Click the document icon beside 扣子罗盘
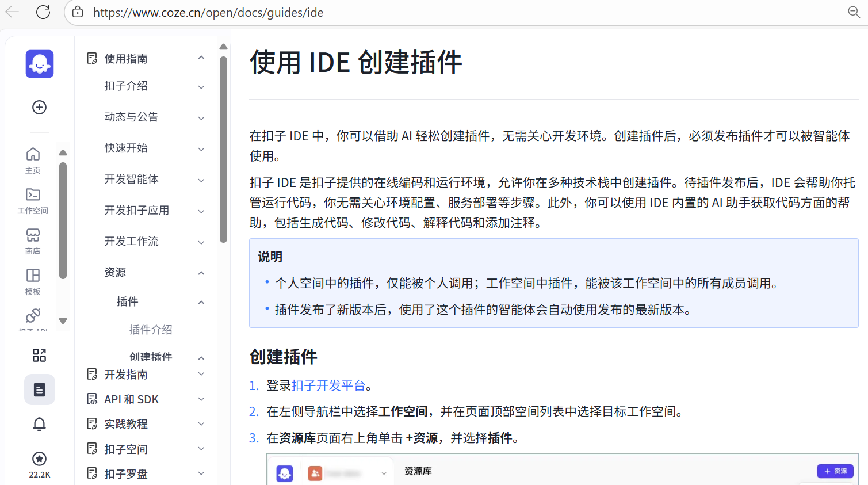The height and width of the screenshot is (485, 868). (x=92, y=473)
